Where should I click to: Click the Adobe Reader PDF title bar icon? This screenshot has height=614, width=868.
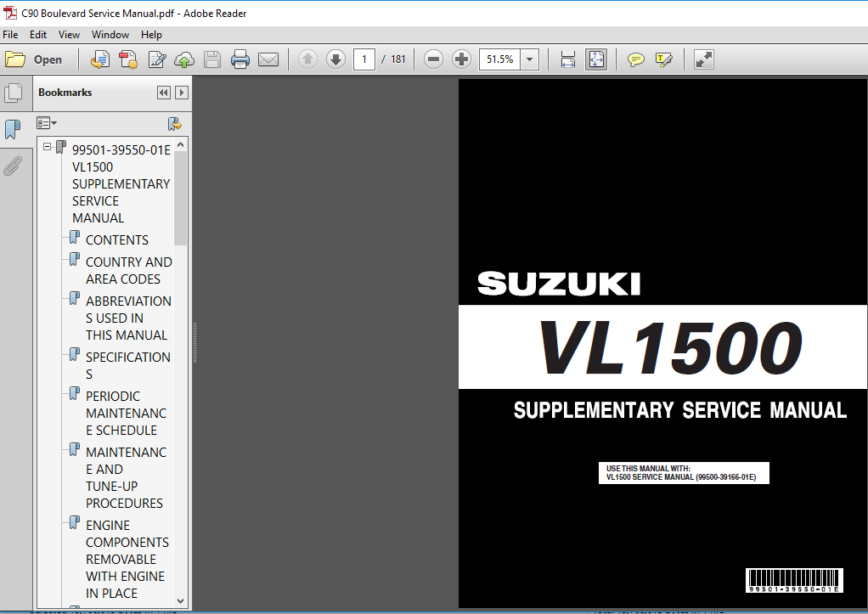pos(10,13)
